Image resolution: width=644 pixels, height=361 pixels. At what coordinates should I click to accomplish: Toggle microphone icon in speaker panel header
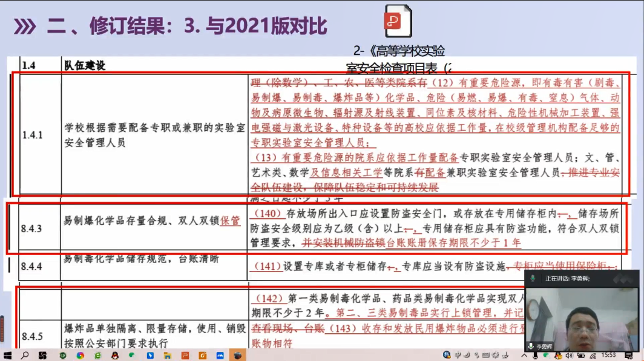(x=533, y=278)
